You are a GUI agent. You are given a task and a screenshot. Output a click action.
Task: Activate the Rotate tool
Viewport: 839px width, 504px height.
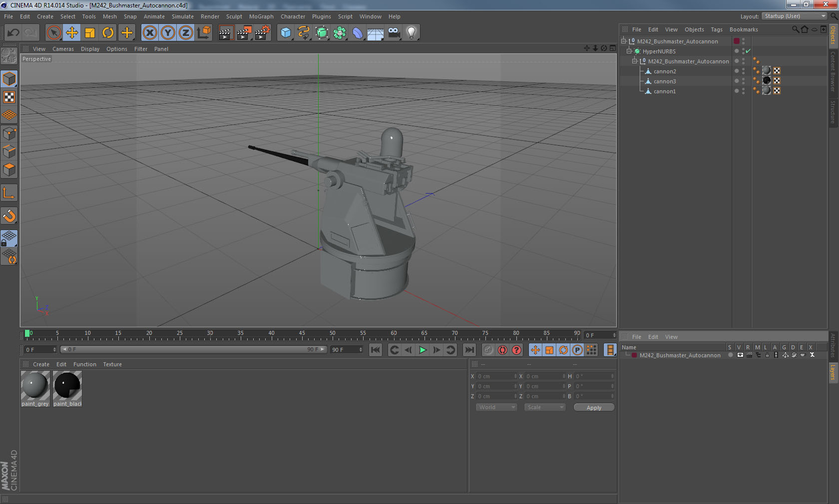108,33
